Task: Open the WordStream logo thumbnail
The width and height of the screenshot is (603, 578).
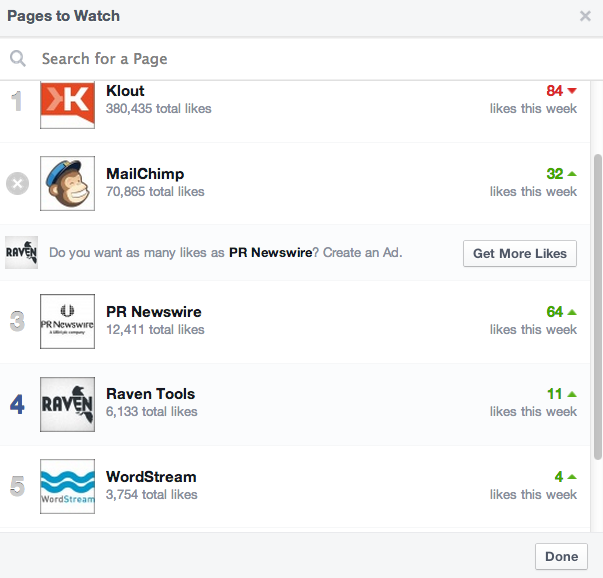Action: [x=67, y=486]
